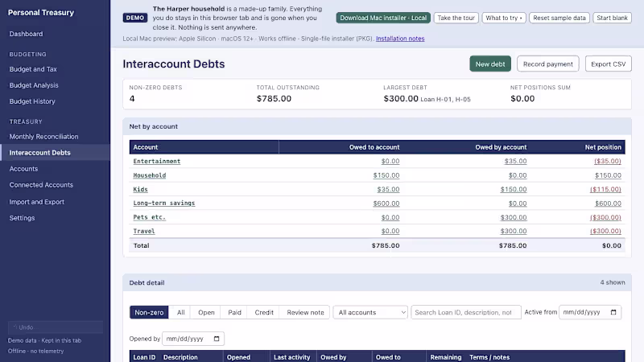Create a New debt
644x362 pixels.
coord(490,64)
